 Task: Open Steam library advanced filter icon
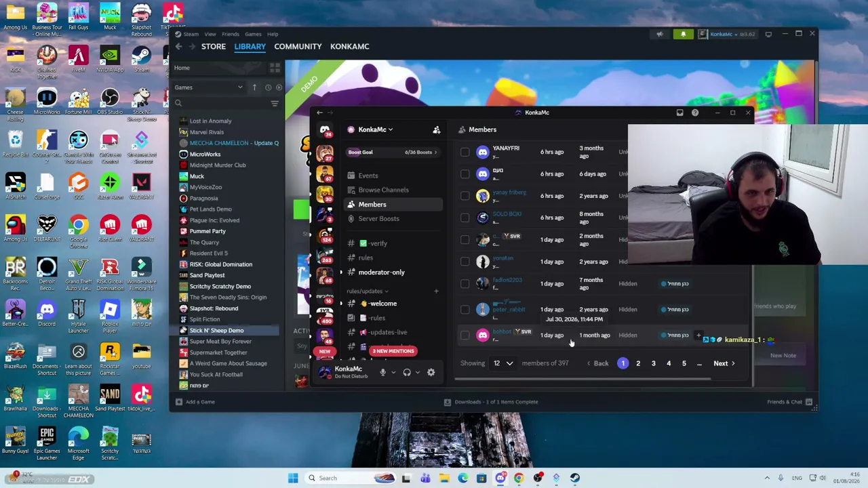click(x=275, y=104)
